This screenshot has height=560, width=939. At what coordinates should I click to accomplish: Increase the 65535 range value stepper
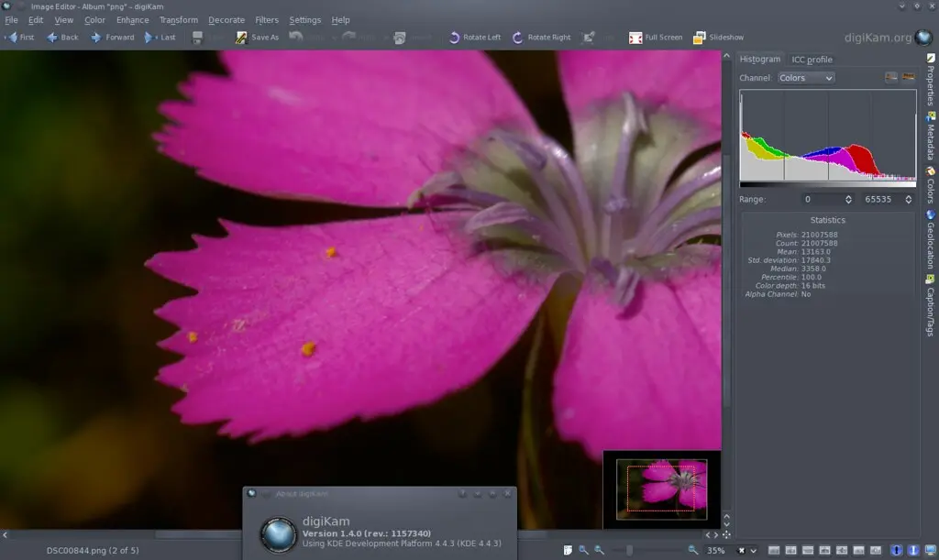tap(908, 199)
